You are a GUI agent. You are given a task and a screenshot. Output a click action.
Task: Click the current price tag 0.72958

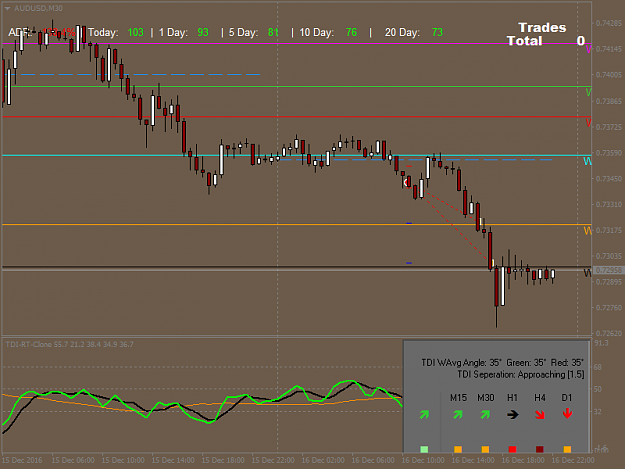coord(608,270)
